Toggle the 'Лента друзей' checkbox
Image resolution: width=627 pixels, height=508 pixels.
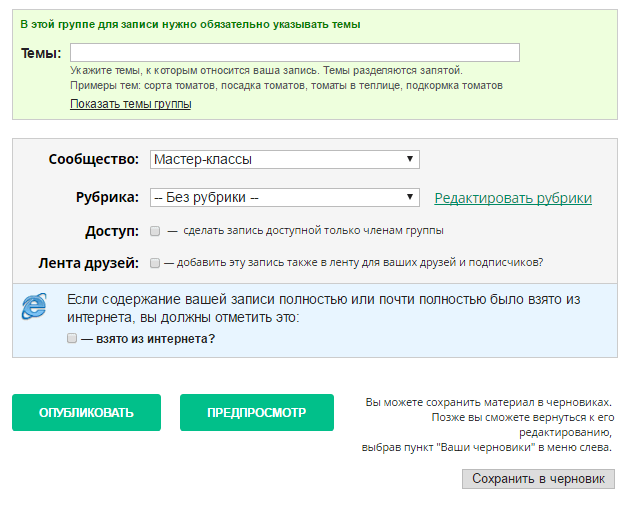(155, 264)
